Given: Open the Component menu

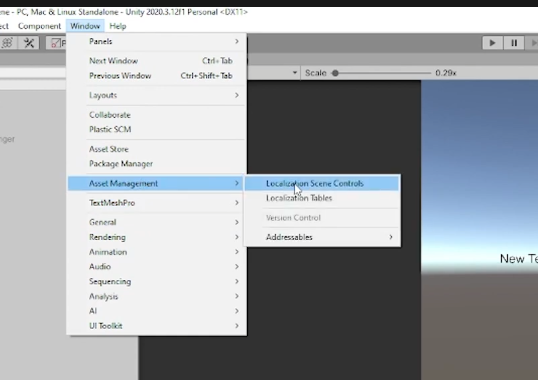Looking at the screenshot, I should pos(39,26).
